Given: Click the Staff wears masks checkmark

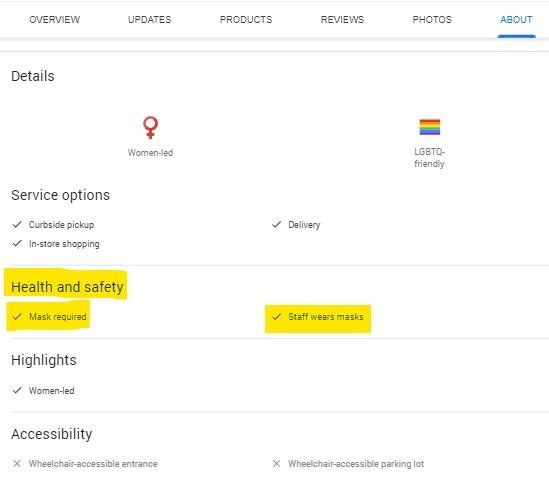Looking at the screenshot, I should (277, 316).
